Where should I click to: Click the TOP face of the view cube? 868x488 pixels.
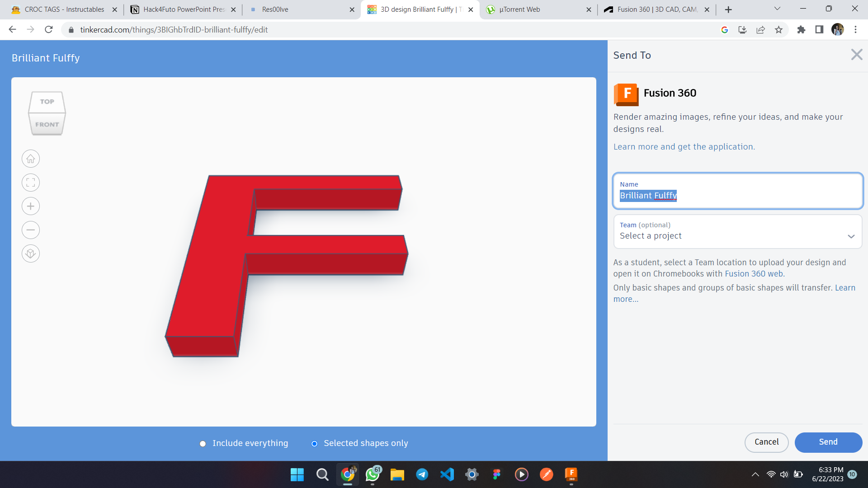point(47,101)
